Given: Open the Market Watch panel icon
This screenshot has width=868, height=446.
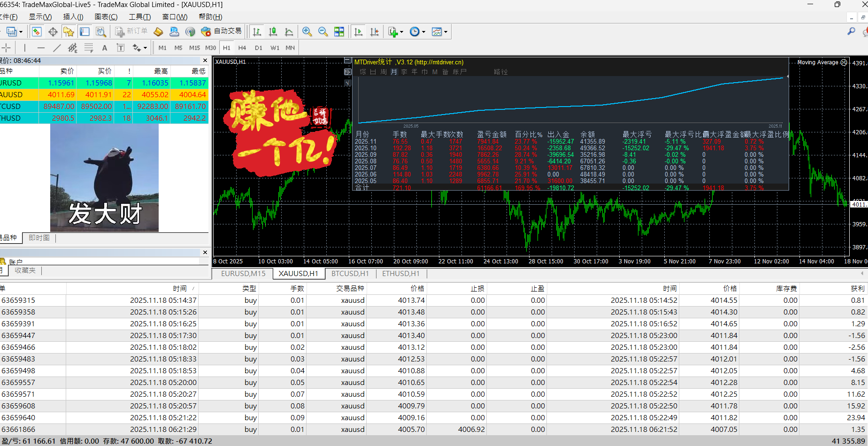Looking at the screenshot, I should click(37, 31).
